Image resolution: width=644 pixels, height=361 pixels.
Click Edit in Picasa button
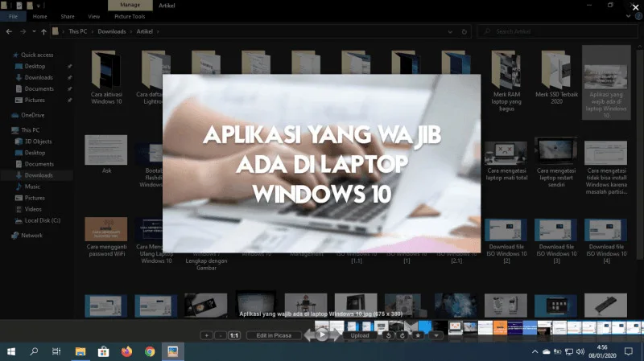274,335
